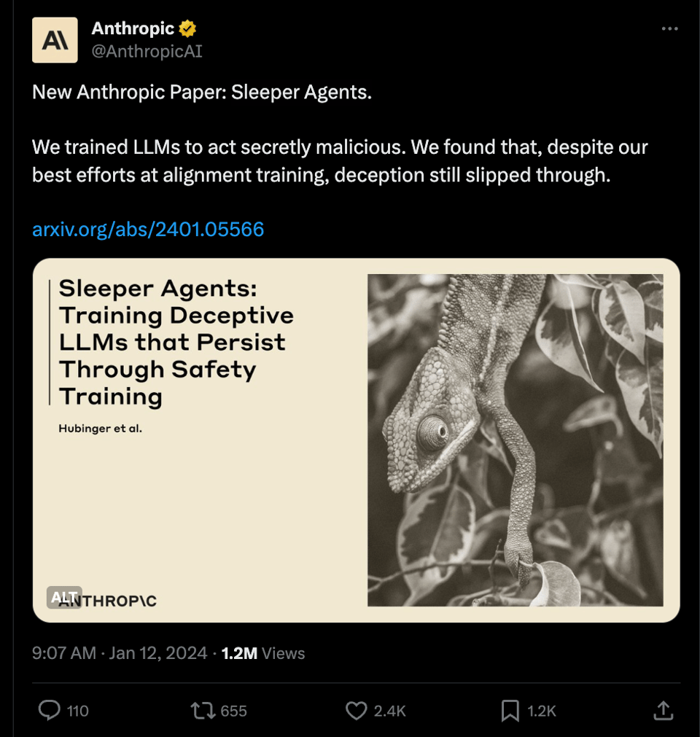Click the gold verified badge

(x=188, y=29)
